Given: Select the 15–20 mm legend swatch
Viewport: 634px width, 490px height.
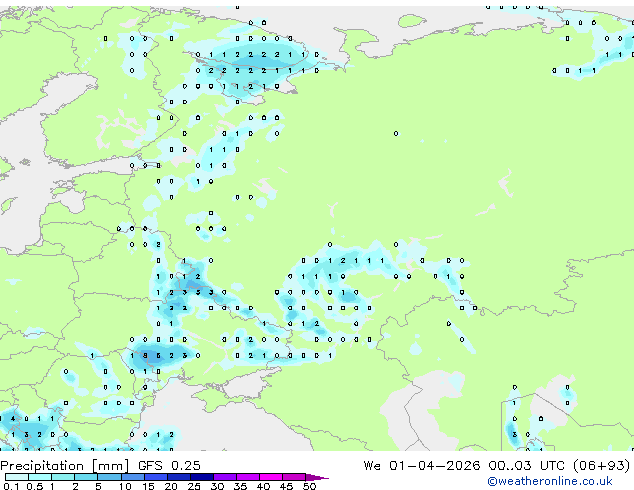Looking at the screenshot, I should (155, 477).
